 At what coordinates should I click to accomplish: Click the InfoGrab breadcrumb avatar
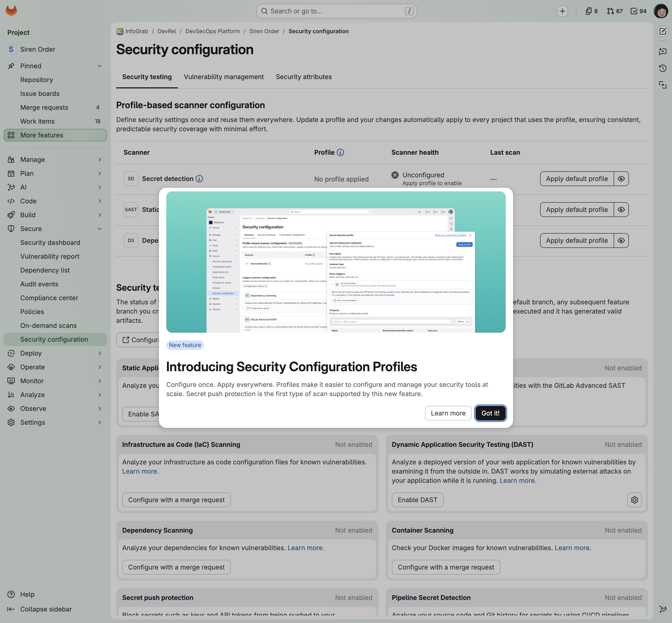(120, 31)
